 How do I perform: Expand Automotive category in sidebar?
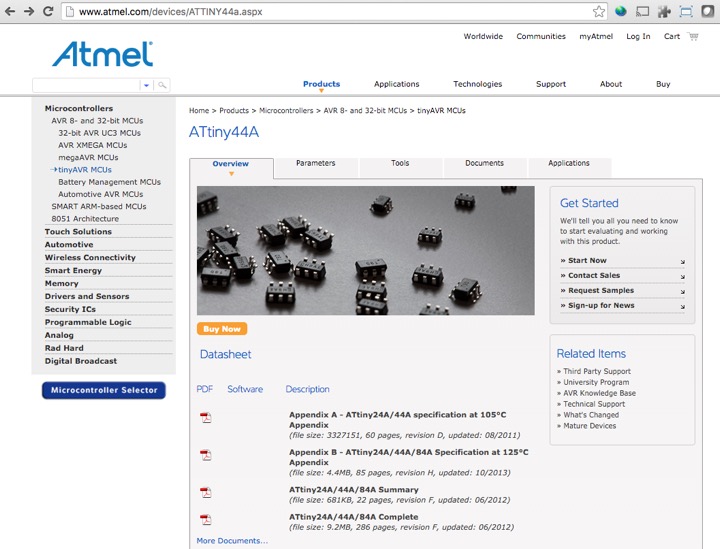point(69,245)
